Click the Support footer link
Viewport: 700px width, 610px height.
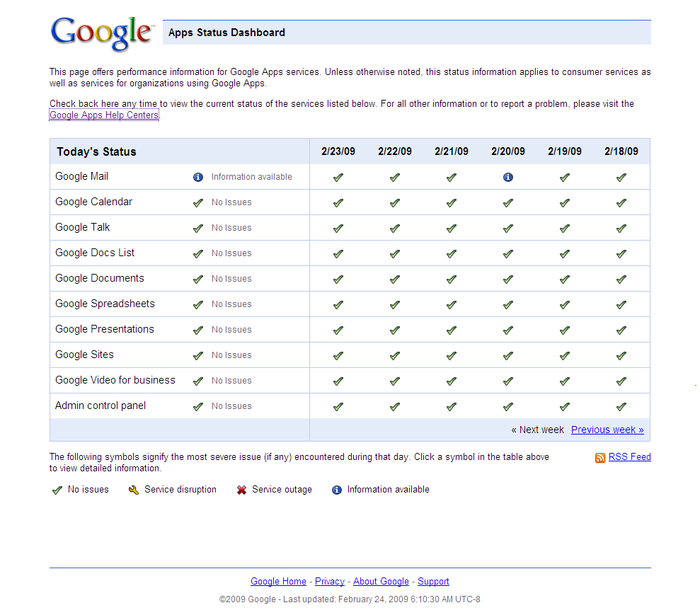433,582
